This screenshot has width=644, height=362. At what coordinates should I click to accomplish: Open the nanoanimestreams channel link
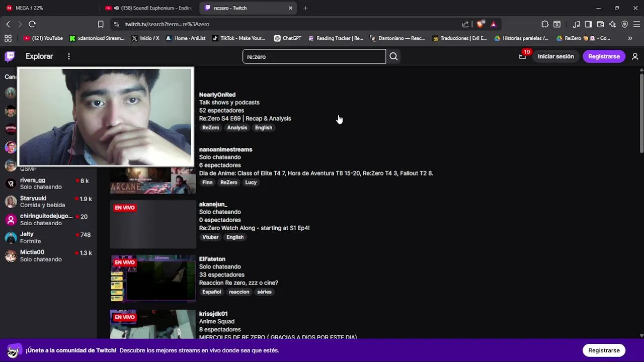tap(225, 149)
